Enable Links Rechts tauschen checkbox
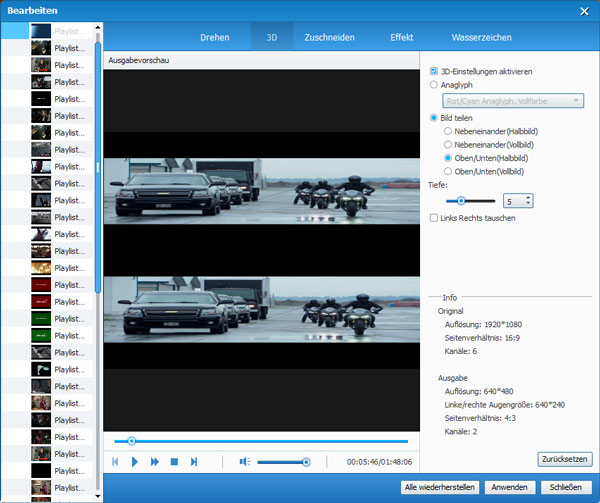 [x=433, y=217]
